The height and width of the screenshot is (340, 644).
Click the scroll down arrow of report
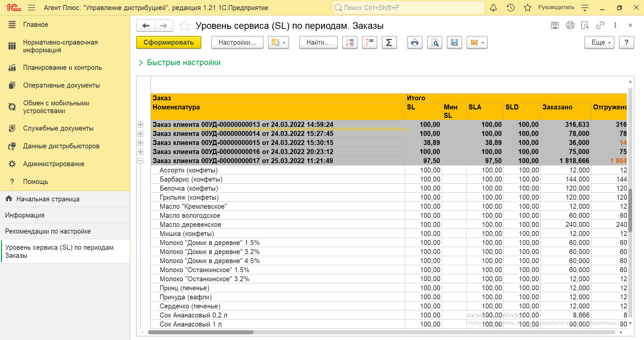(630, 323)
